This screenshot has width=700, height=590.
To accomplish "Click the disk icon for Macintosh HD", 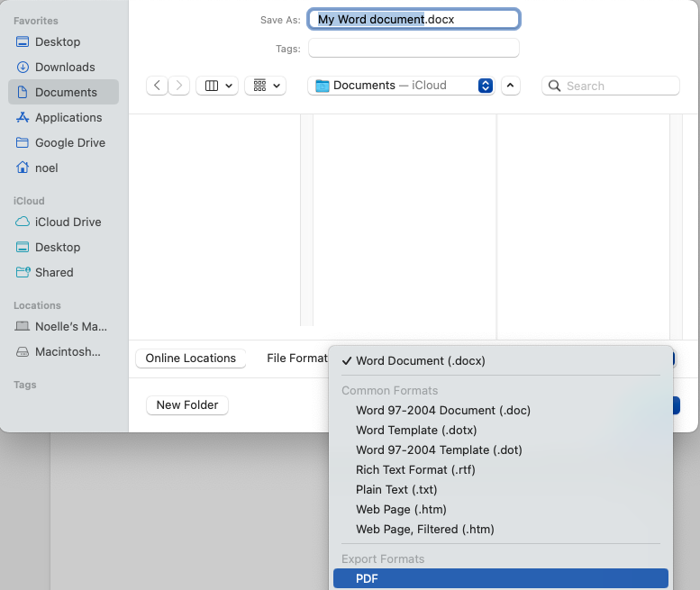I will point(23,352).
